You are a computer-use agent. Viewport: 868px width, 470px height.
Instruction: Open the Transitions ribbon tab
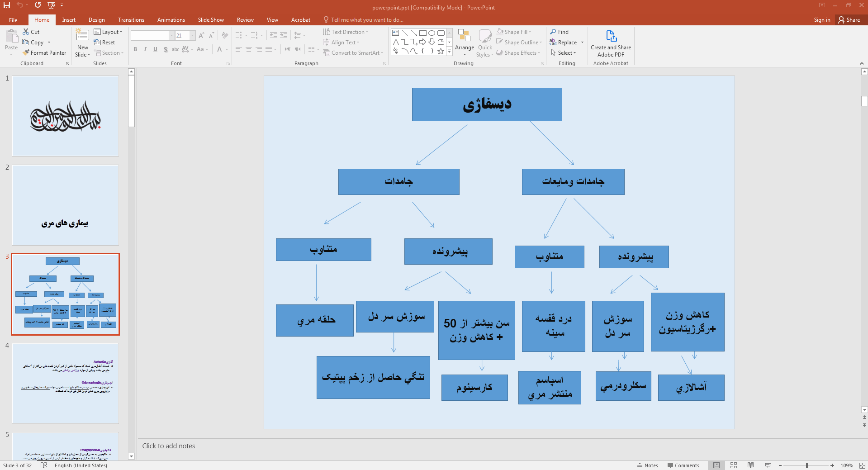coord(131,20)
